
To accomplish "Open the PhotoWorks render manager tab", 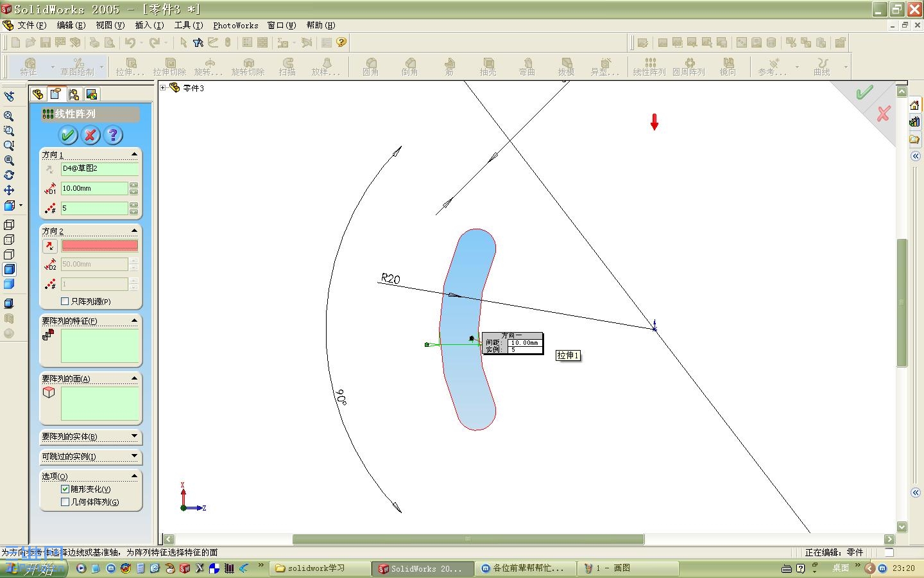I will [x=92, y=94].
